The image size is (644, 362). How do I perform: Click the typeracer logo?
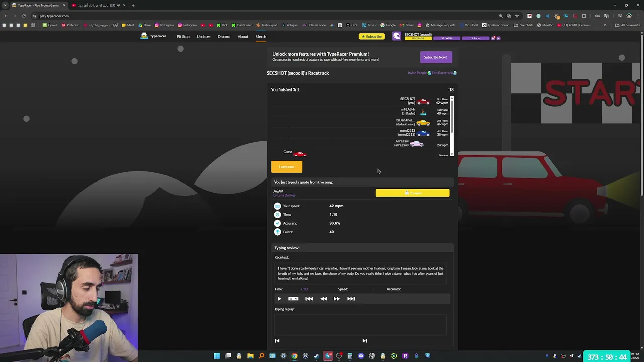point(153,36)
